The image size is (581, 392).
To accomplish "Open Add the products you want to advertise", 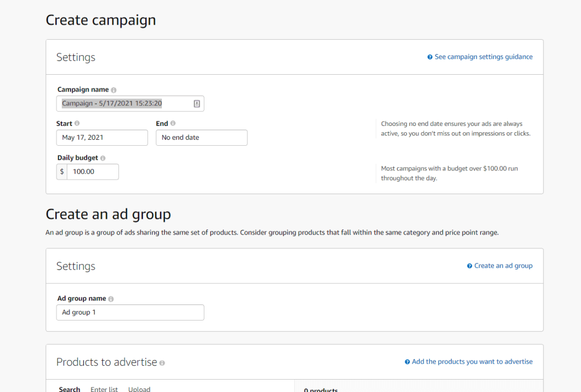I will click(472, 361).
